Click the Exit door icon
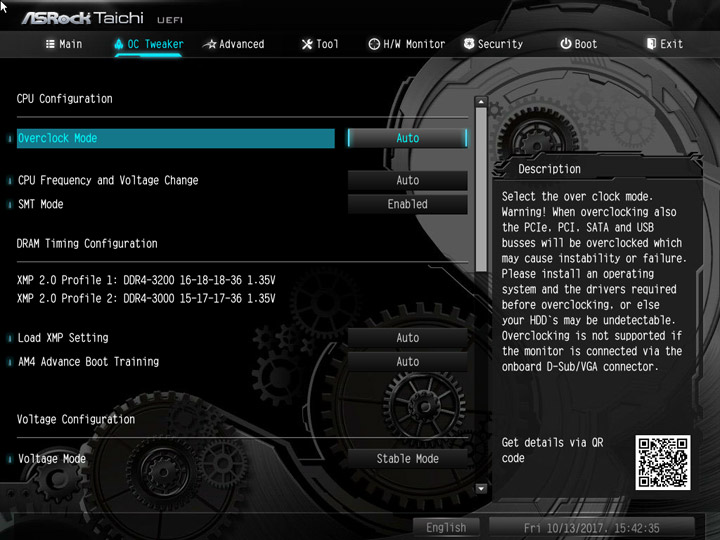The height and width of the screenshot is (540, 720). [651, 44]
